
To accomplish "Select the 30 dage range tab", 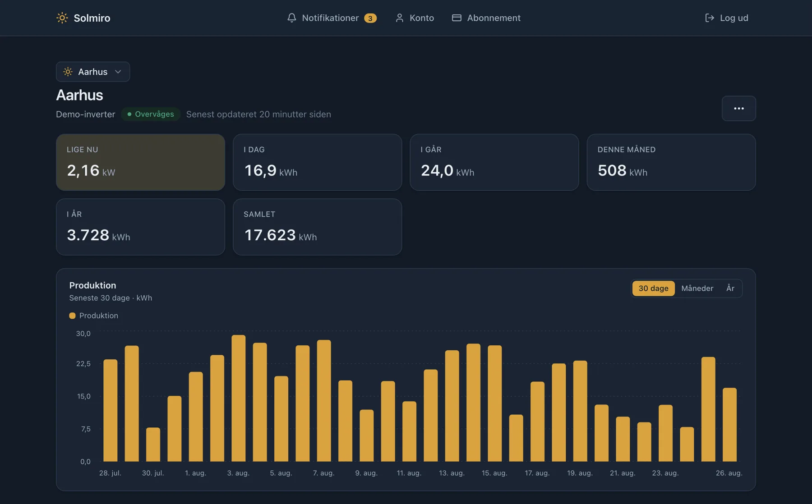I will (x=653, y=288).
